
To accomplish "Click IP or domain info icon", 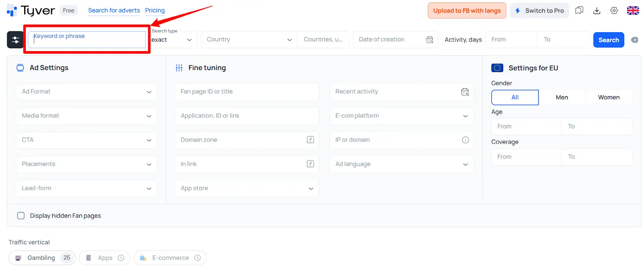I will [465, 140].
